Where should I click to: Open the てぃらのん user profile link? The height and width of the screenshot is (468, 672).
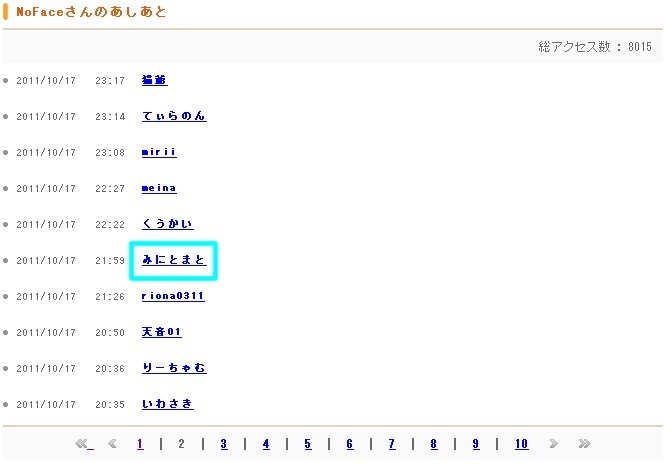[x=174, y=116]
